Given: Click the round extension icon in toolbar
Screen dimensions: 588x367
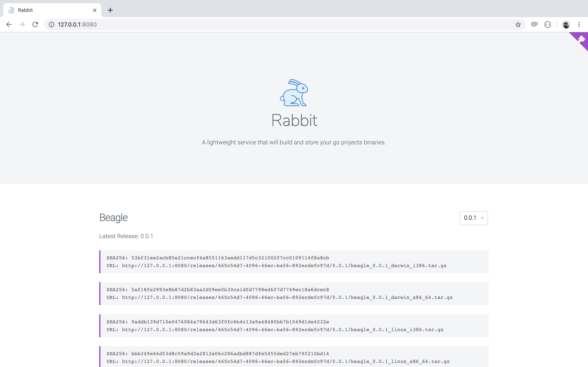Looking at the screenshot, I should click(547, 24).
